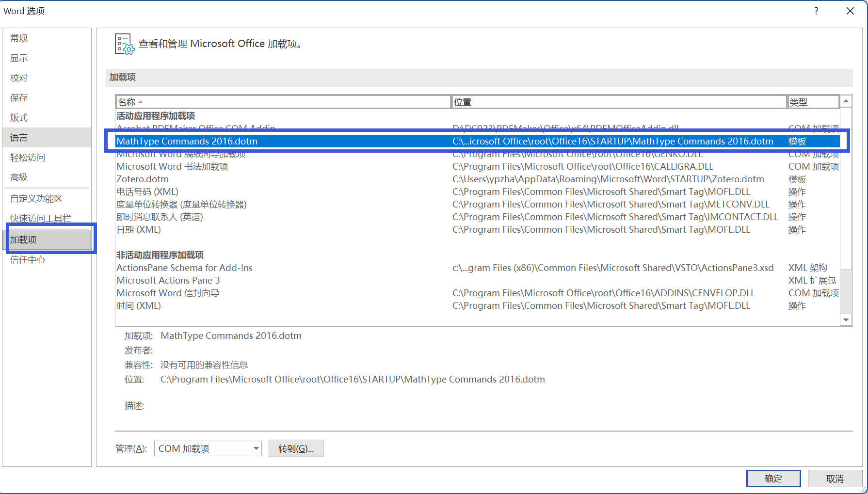Open the 语言 settings category
The image size is (868, 494).
point(47,138)
